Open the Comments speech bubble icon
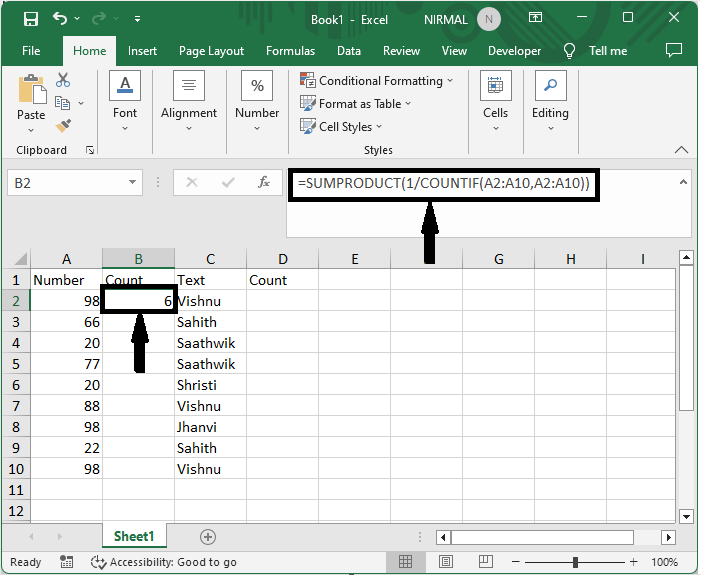The height and width of the screenshot is (575, 701). coord(673,50)
